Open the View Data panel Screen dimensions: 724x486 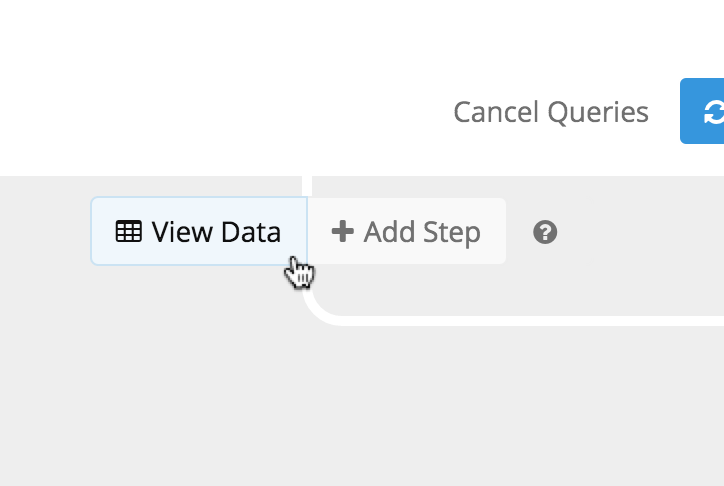199,231
